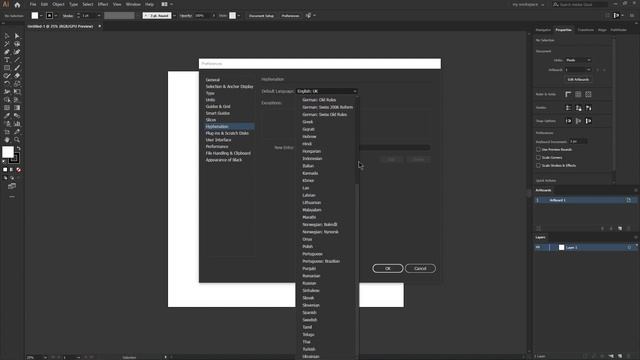This screenshot has width=640, height=360.
Task: Toggle first Snap Options icon
Action: (x=568, y=121)
